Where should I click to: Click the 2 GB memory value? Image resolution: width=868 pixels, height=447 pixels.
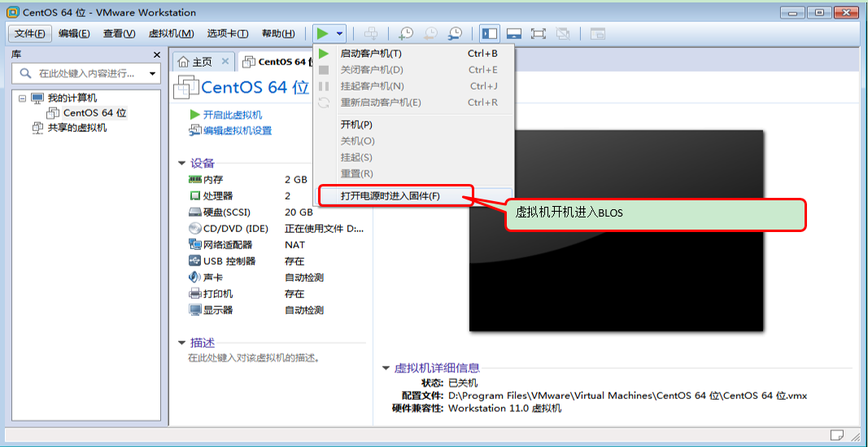[296, 179]
